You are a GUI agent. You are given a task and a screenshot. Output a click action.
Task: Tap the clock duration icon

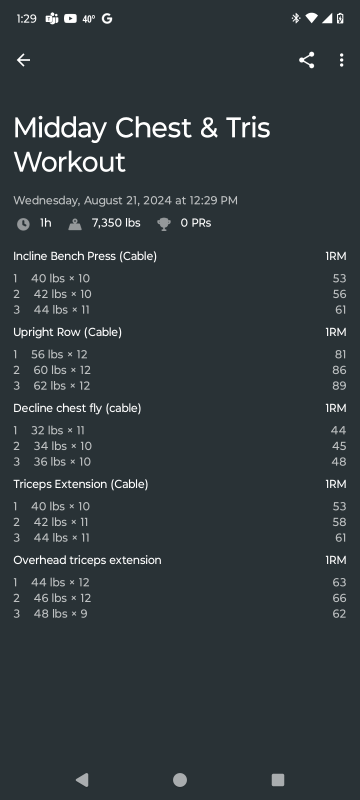23,224
